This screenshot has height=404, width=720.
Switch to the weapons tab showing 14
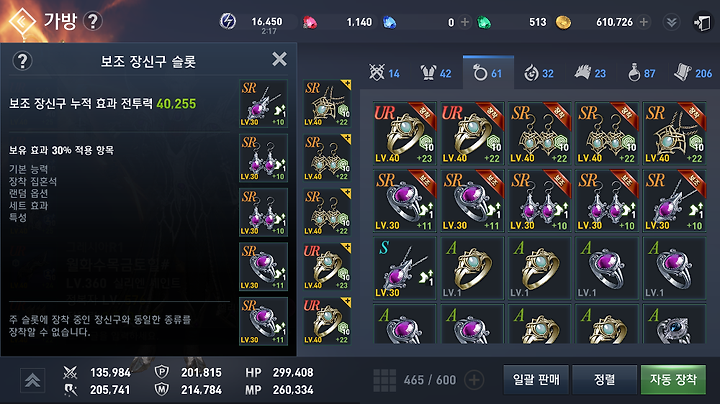pyautogui.click(x=384, y=73)
